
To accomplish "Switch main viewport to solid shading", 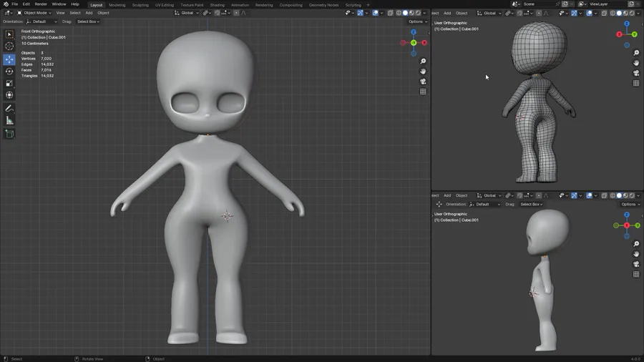I will (x=406, y=13).
